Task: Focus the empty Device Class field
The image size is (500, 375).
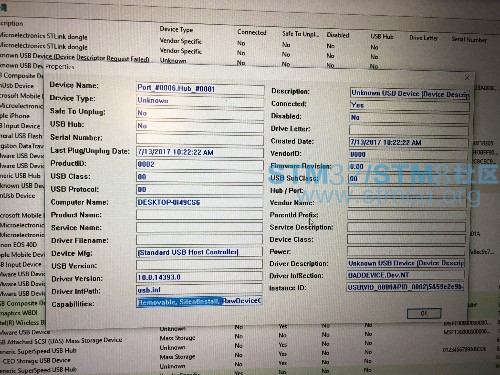Action: (406, 239)
